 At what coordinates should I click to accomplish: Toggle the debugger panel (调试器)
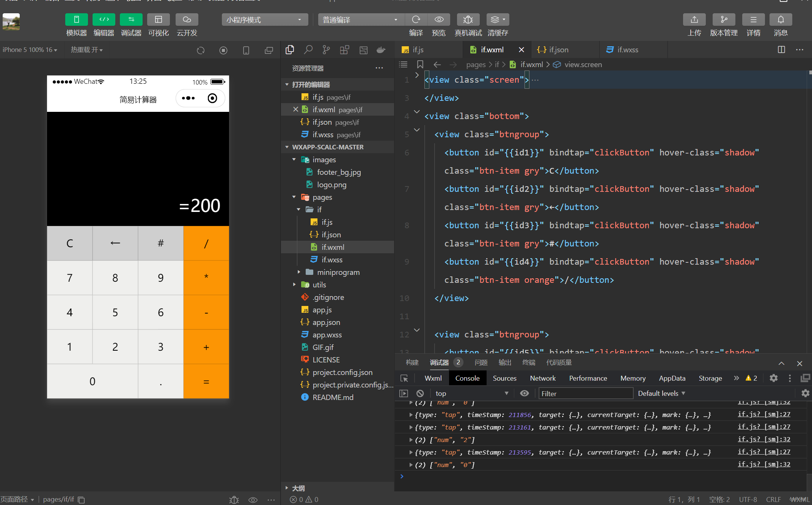point(131,20)
